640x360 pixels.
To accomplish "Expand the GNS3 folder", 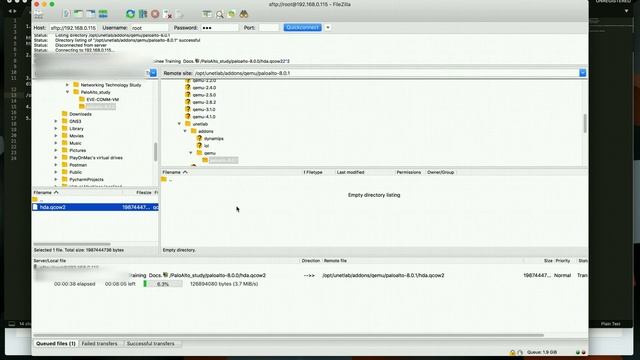I will point(56,121).
